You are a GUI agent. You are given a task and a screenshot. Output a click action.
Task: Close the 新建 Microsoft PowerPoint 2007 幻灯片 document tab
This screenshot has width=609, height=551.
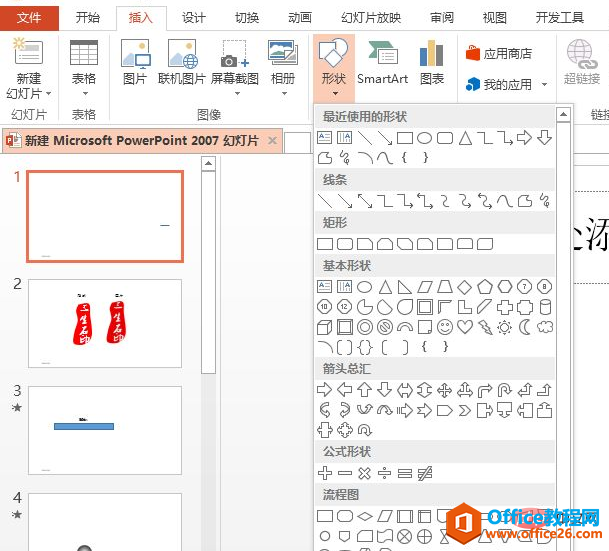tap(273, 140)
